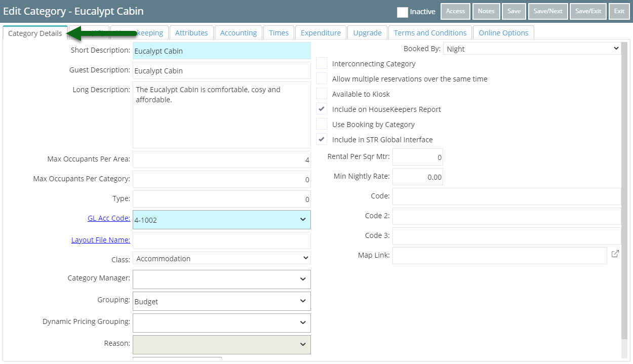Follow the GL Acc Code link
This screenshot has height=364, width=633.
tap(109, 218)
